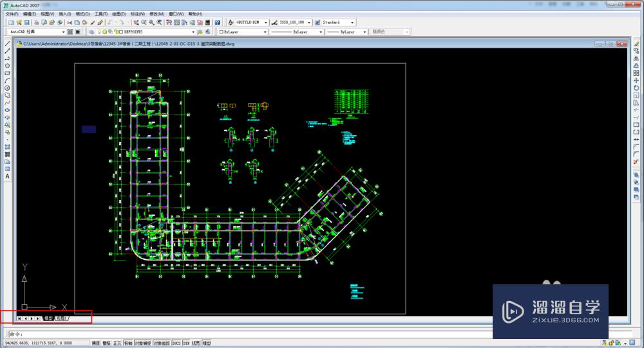
Task: Toggle 捕捉 snap mode in status bar
Action: click(96, 343)
